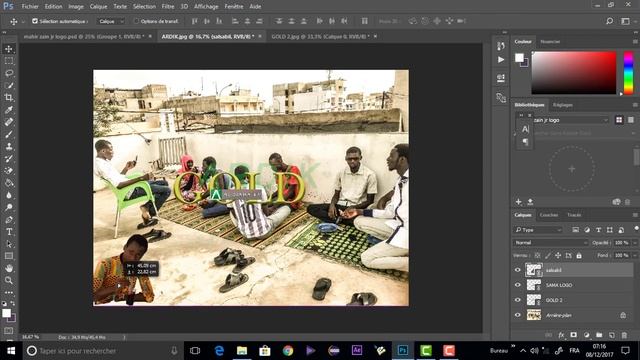Open the Normal blend mode dropdown

pyautogui.click(x=550, y=242)
